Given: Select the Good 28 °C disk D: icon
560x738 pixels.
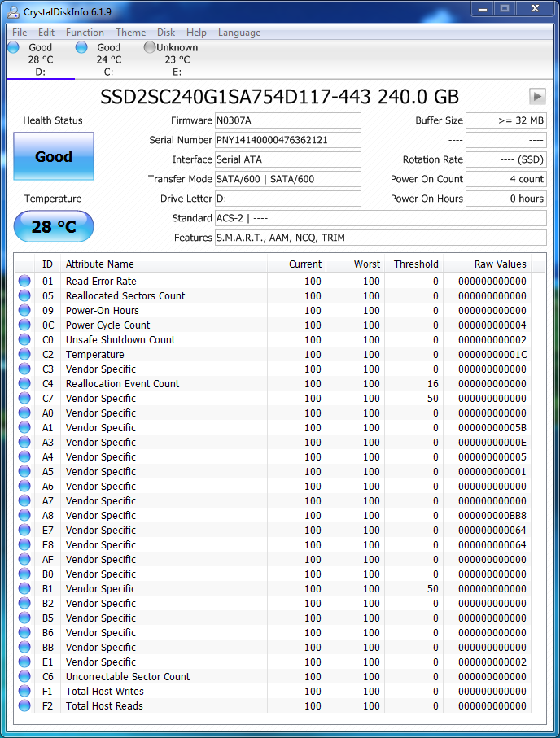Looking at the screenshot, I should point(14,48).
